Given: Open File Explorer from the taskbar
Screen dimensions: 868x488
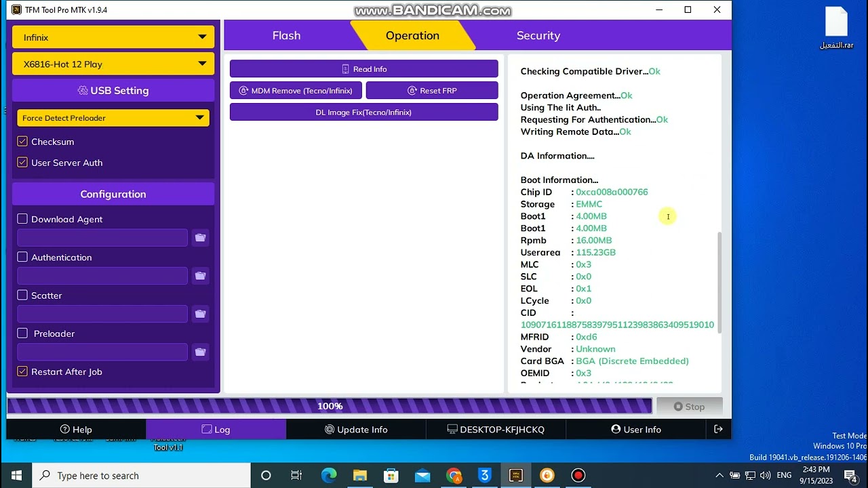Looking at the screenshot, I should (360, 475).
